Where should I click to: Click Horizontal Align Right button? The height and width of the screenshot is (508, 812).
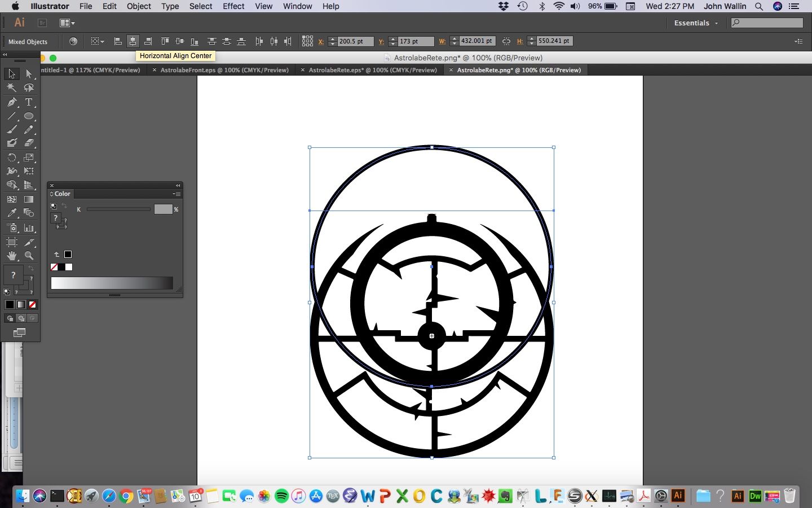click(x=148, y=41)
